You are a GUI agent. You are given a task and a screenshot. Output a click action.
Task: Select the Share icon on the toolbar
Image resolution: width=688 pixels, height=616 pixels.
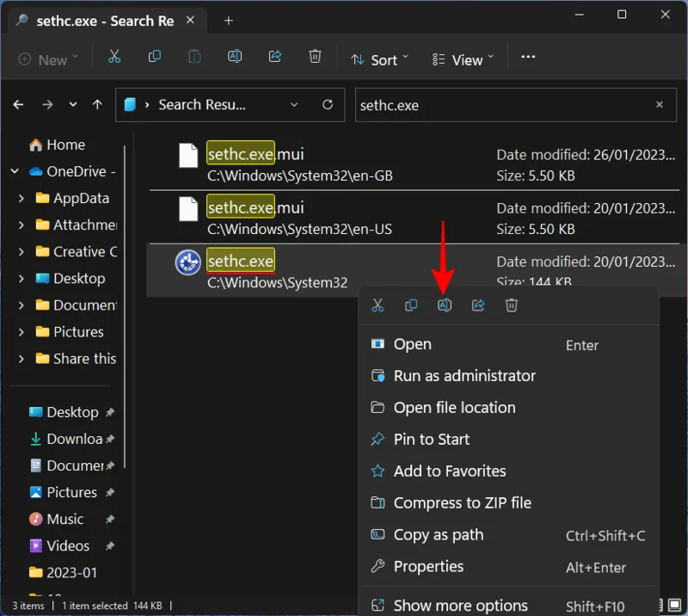click(275, 57)
